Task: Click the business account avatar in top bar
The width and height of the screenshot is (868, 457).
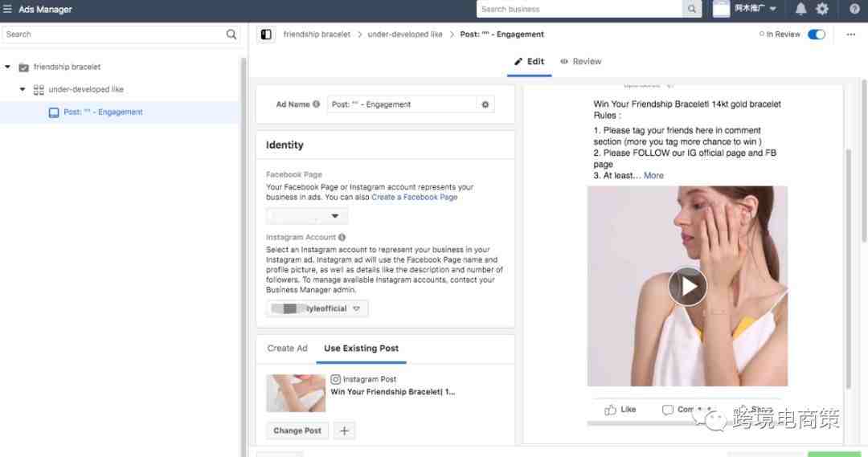Action: pos(721,9)
